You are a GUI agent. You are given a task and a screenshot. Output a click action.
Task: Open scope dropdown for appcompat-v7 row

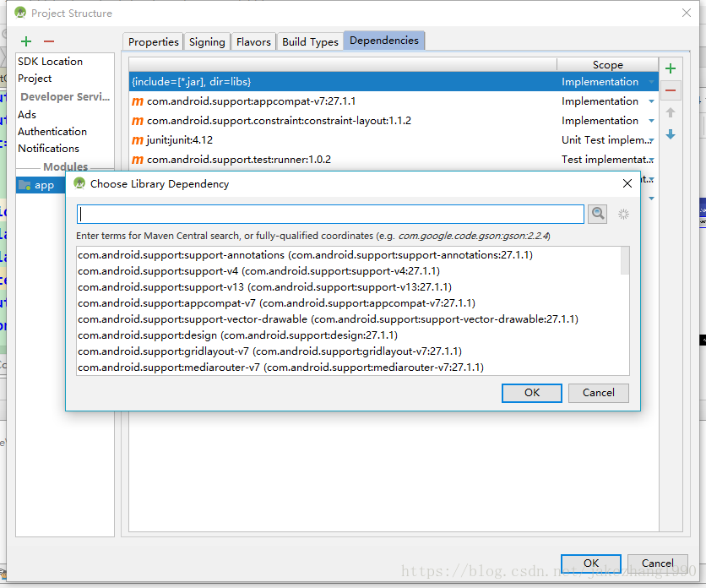[x=651, y=101]
